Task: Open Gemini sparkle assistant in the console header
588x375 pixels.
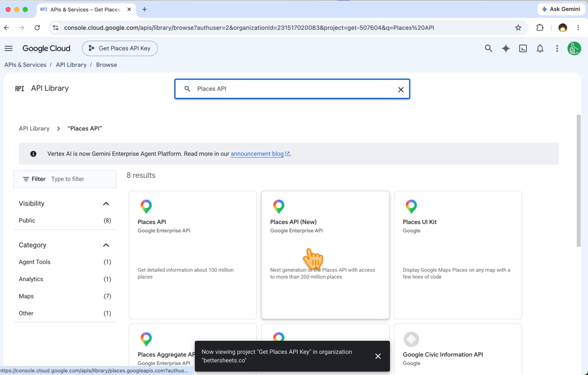Action: [506, 48]
